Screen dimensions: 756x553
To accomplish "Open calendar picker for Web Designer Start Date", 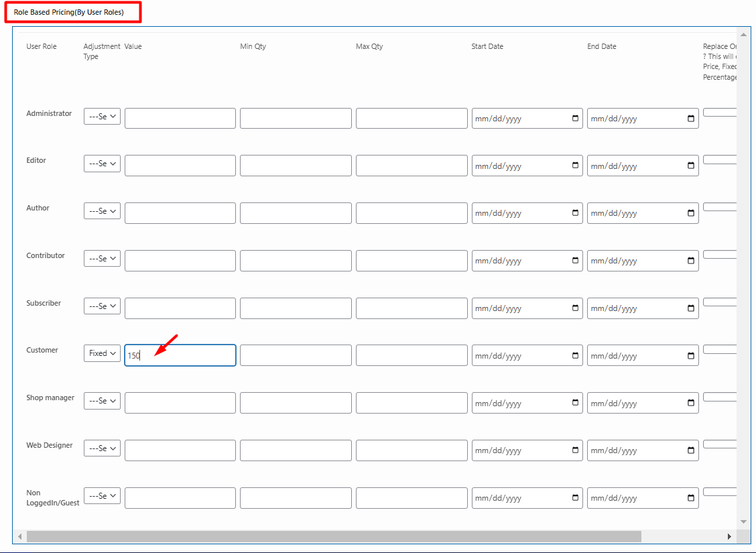I will pyautogui.click(x=575, y=450).
